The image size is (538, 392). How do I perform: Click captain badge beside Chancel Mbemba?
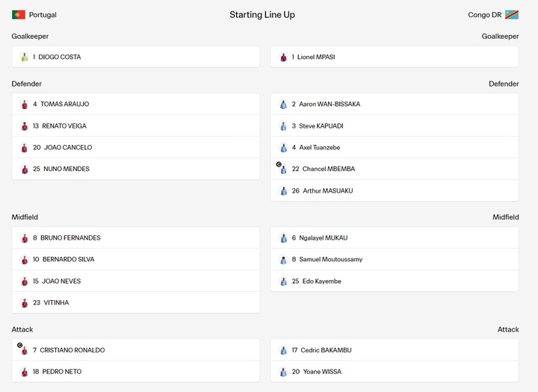pyautogui.click(x=279, y=164)
